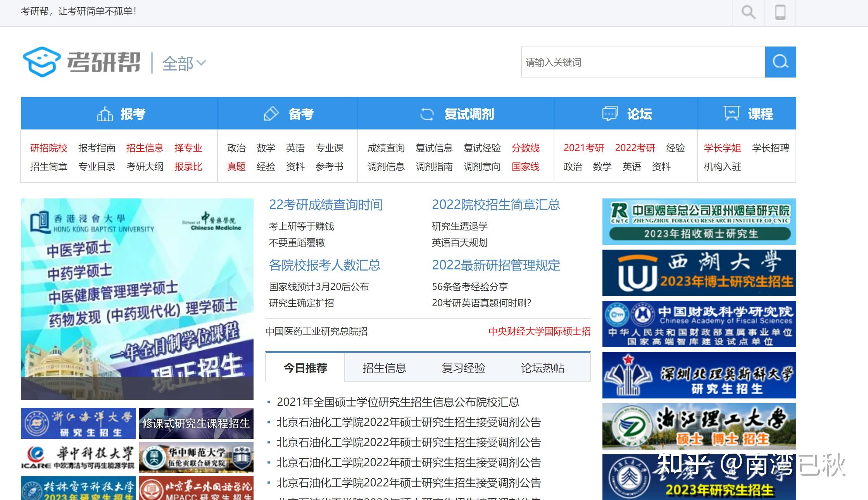
Task: Click the 修课式研究生课程招生 banner
Action: 196,423
